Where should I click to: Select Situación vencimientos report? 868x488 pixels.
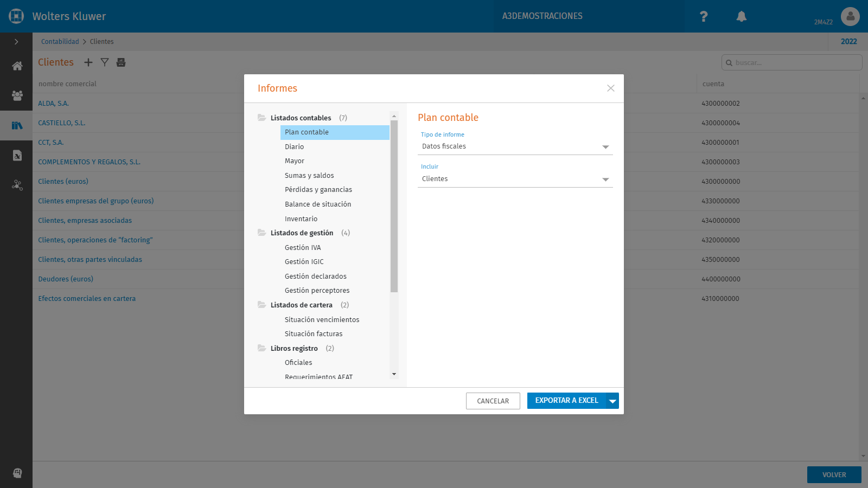[x=322, y=320]
